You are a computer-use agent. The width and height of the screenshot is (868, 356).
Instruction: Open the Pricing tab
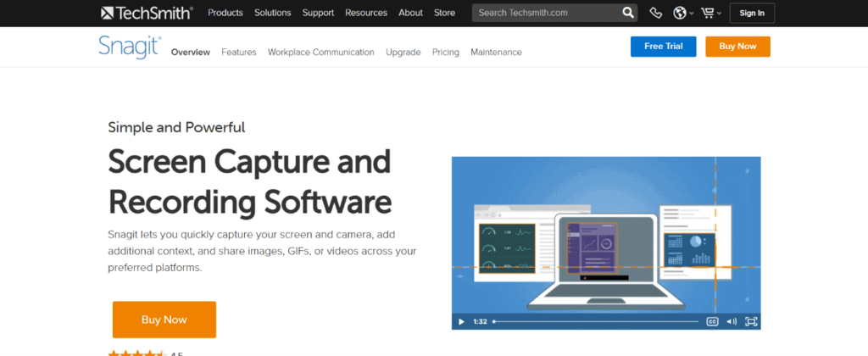pyautogui.click(x=446, y=53)
